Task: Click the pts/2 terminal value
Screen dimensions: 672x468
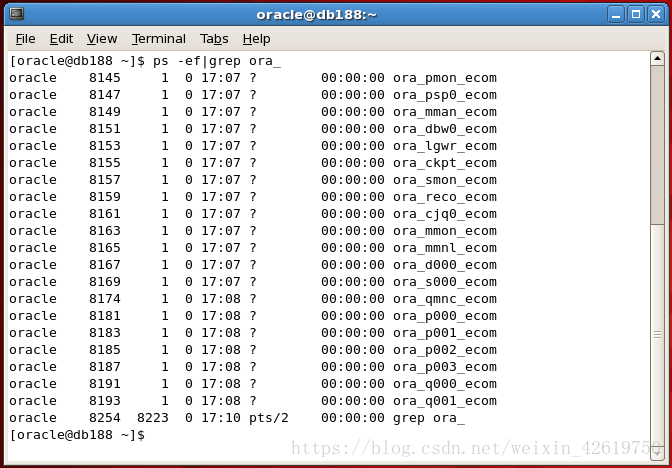Action: 269,418
